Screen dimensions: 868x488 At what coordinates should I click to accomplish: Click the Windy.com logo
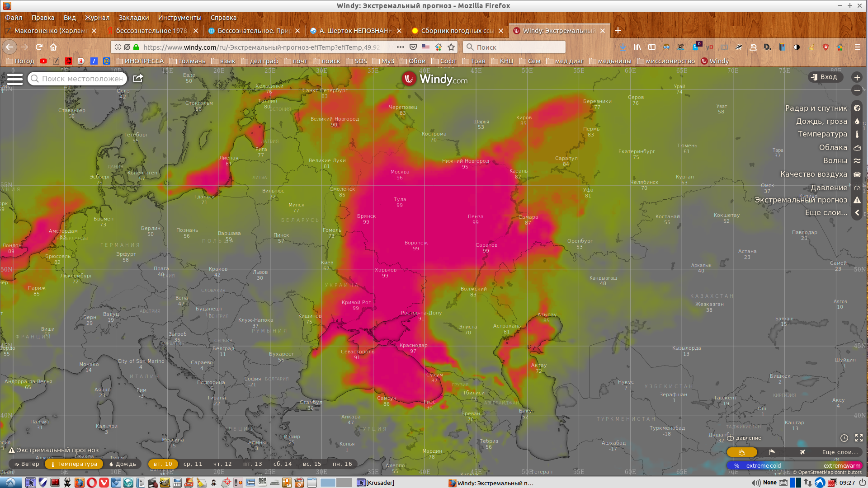(x=434, y=79)
